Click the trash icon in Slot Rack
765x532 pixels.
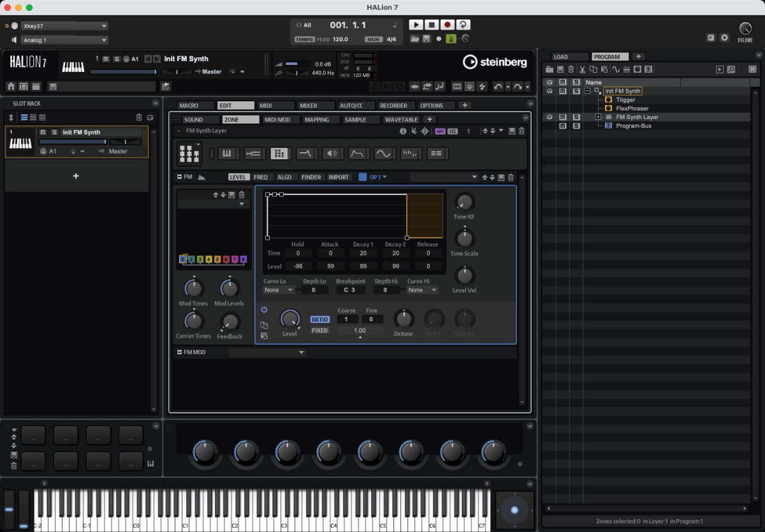pos(139,117)
